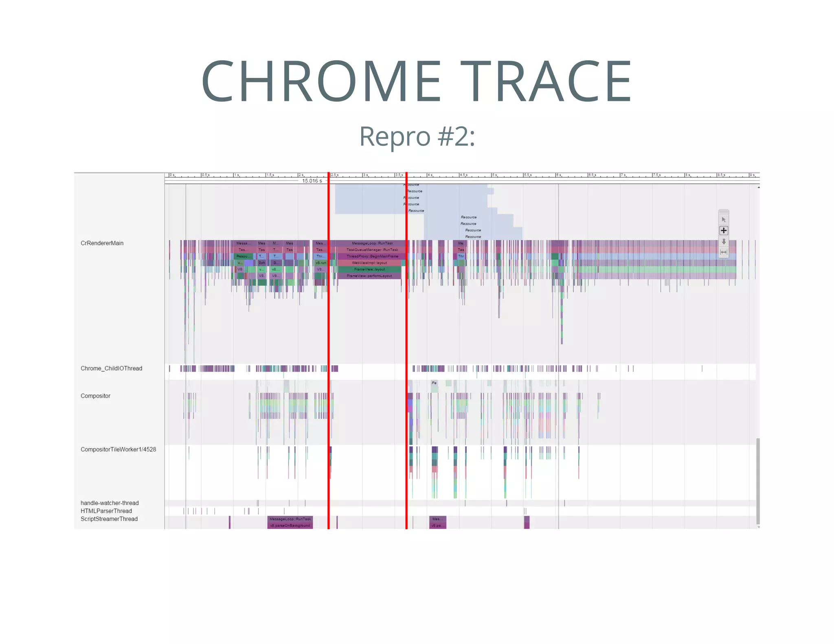Viewport: 834px width, 644px height.
Task: Click the ScriptStreamerThread label
Action: pyautogui.click(x=109, y=519)
